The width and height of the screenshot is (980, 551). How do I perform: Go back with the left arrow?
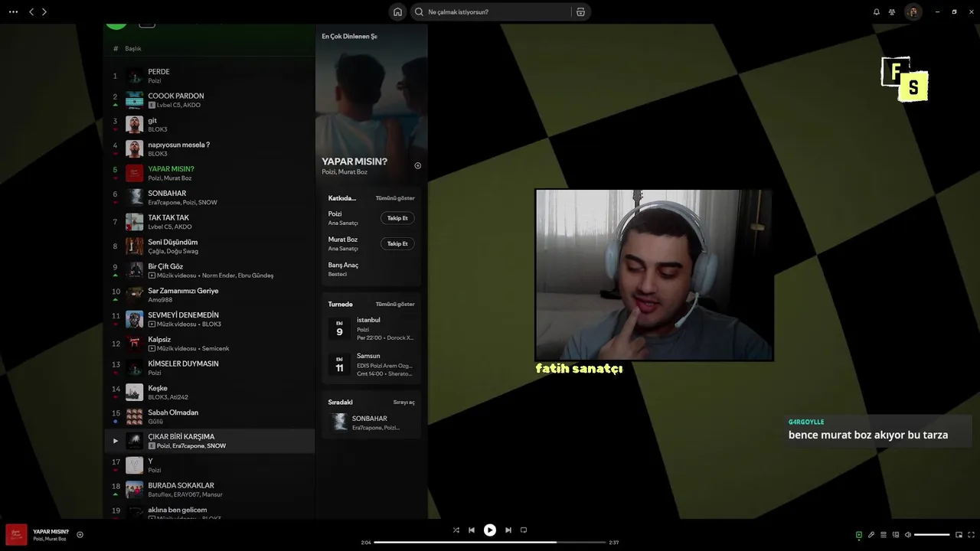pyautogui.click(x=31, y=11)
